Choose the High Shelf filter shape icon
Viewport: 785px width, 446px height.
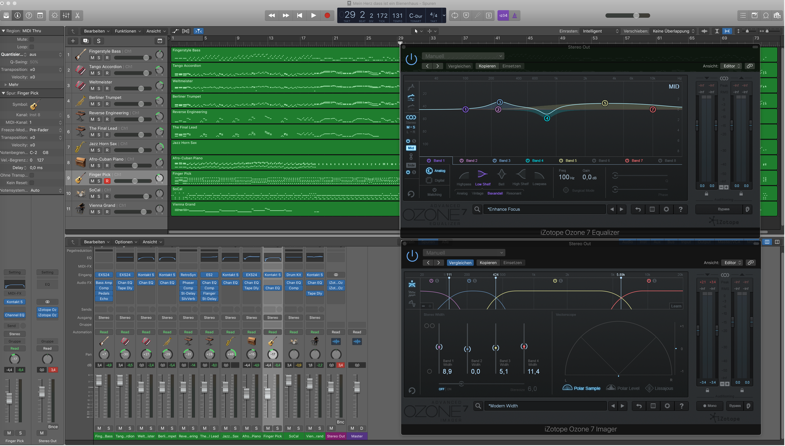[521, 175]
